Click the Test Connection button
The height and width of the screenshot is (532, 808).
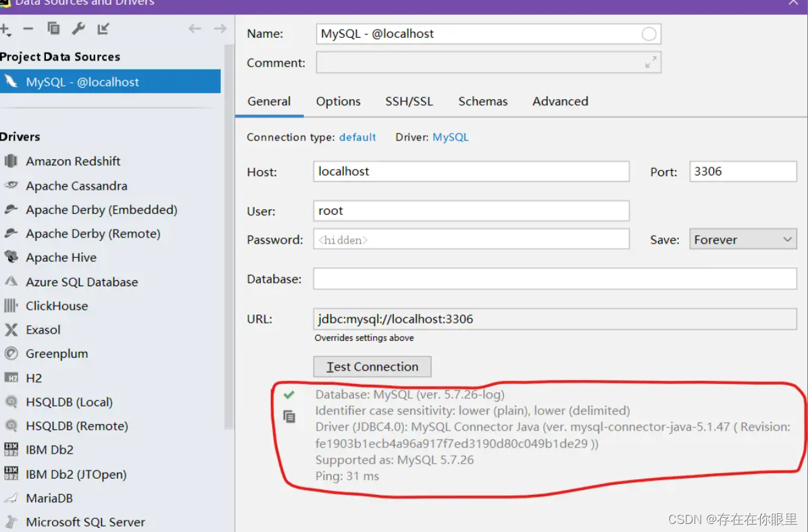pyautogui.click(x=372, y=367)
